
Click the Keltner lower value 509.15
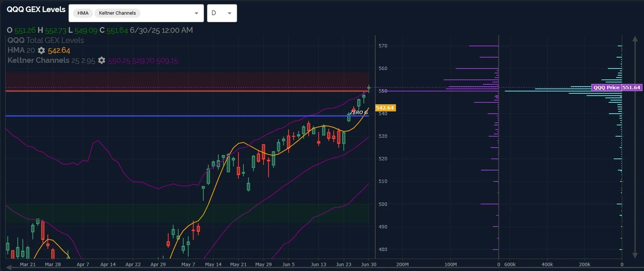coord(167,61)
